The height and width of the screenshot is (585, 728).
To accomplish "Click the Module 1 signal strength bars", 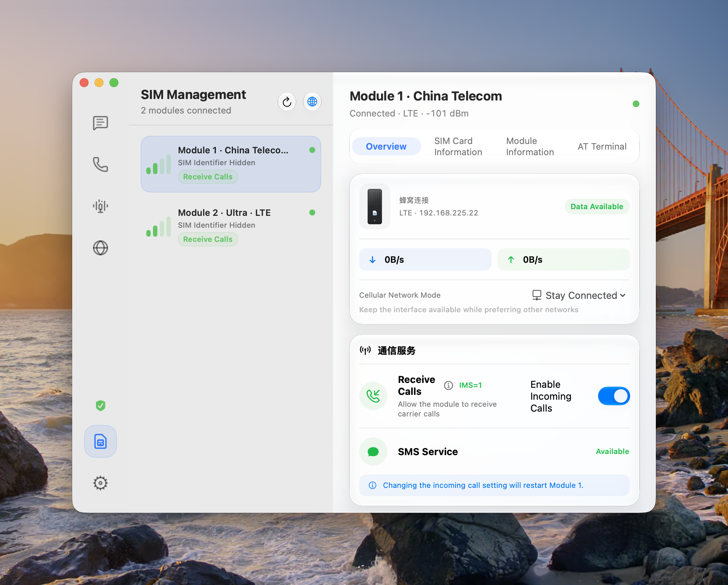I will (x=159, y=164).
